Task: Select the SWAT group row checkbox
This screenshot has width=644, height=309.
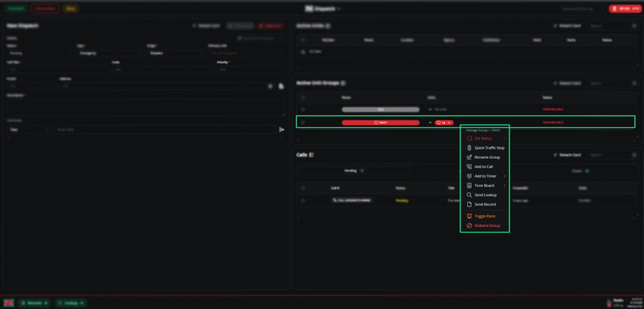Action: point(303,123)
